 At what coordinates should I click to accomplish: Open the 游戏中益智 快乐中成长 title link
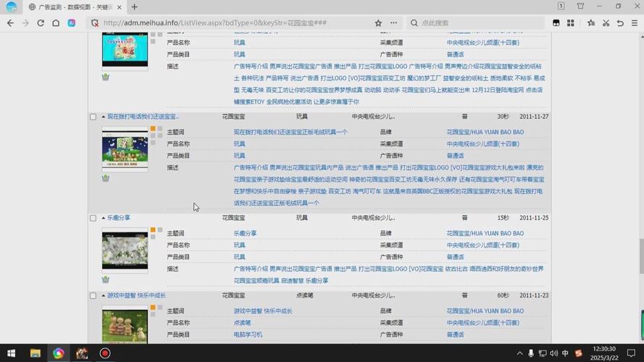pos(137,295)
